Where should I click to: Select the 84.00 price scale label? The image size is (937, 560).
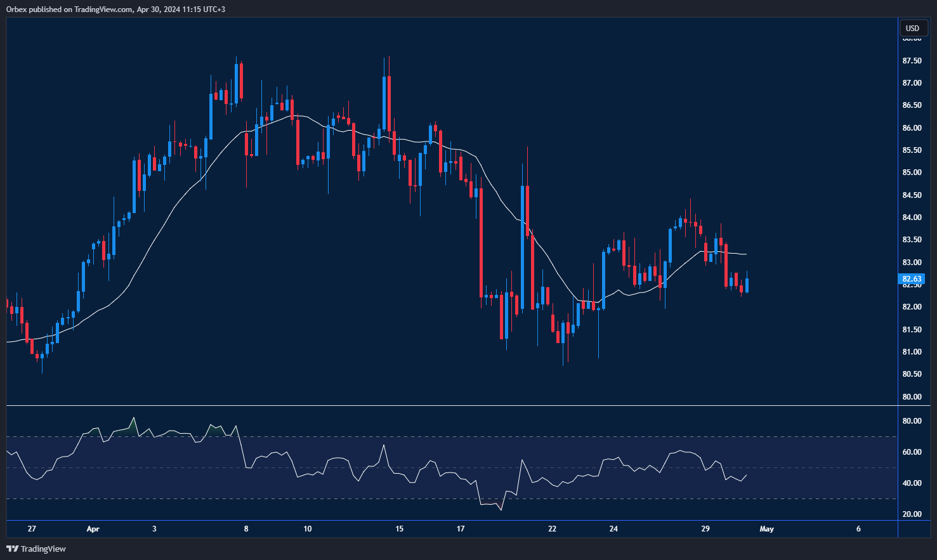(912, 218)
